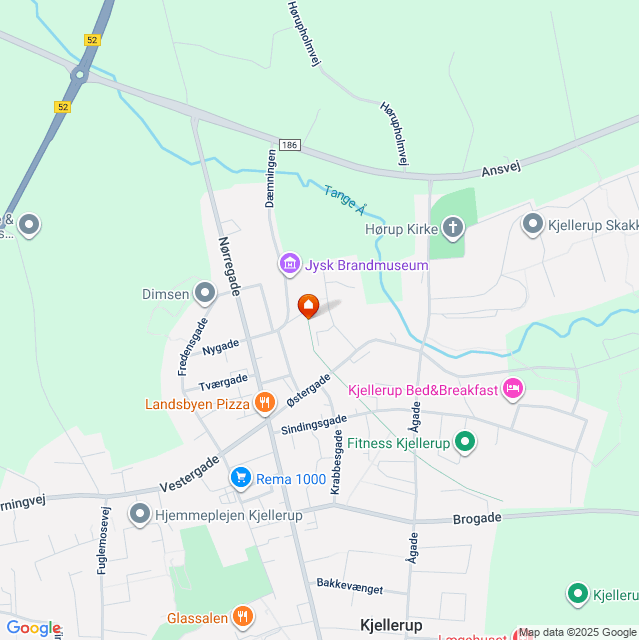
Task: Click the Brogade street label
Action: pyautogui.click(x=477, y=518)
